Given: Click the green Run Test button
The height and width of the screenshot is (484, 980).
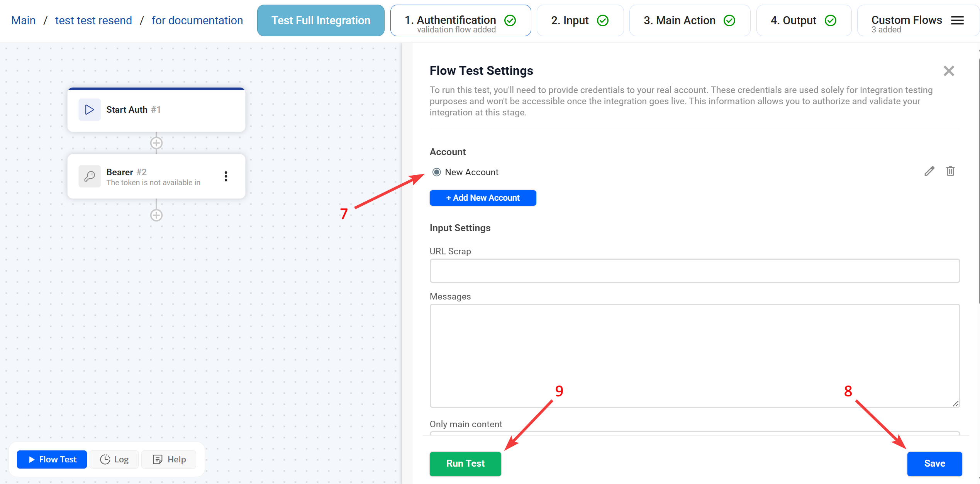Looking at the screenshot, I should coord(465,464).
